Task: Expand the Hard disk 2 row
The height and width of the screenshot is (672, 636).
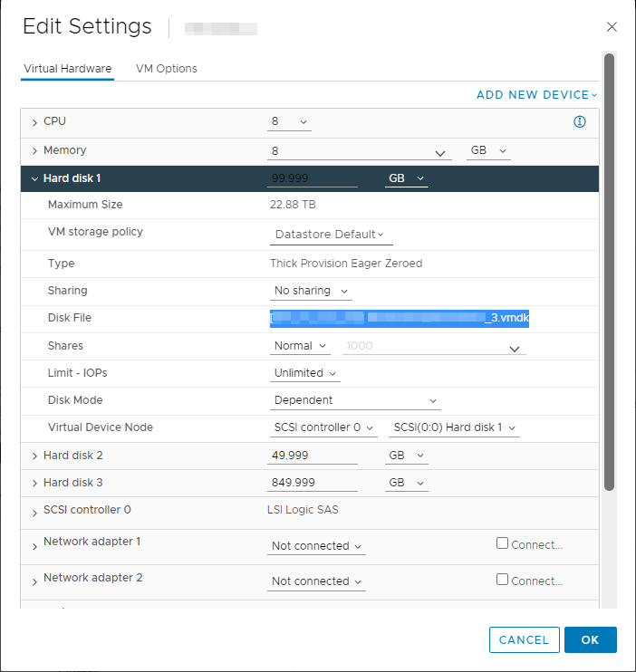Action: coord(35,456)
